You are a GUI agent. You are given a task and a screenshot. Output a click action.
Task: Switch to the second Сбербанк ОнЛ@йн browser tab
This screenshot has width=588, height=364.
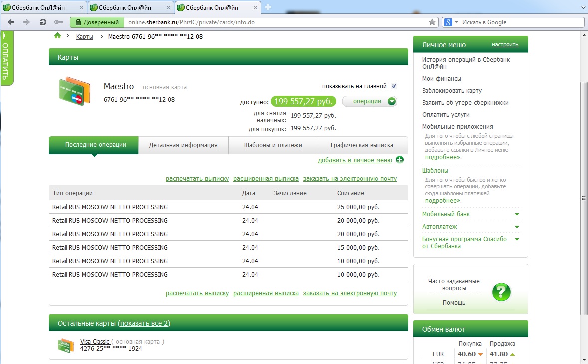130,7
